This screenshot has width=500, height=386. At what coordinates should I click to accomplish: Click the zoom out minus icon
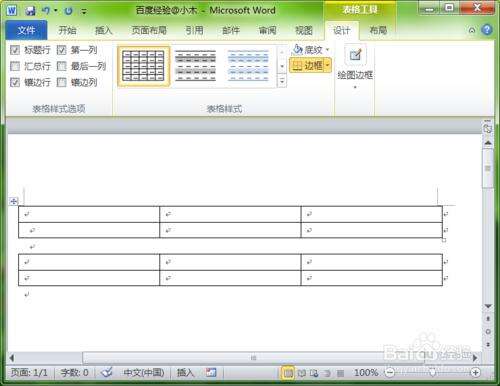[390, 372]
